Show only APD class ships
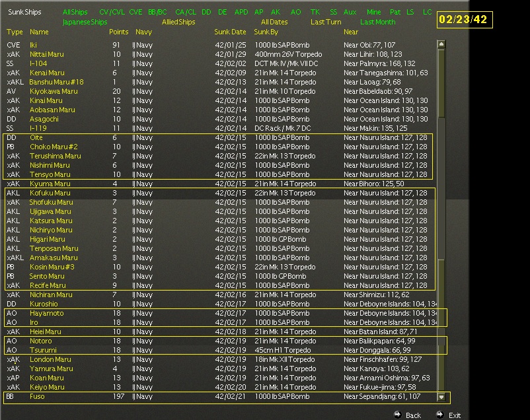The height and width of the screenshot is (420, 530). coord(241,12)
